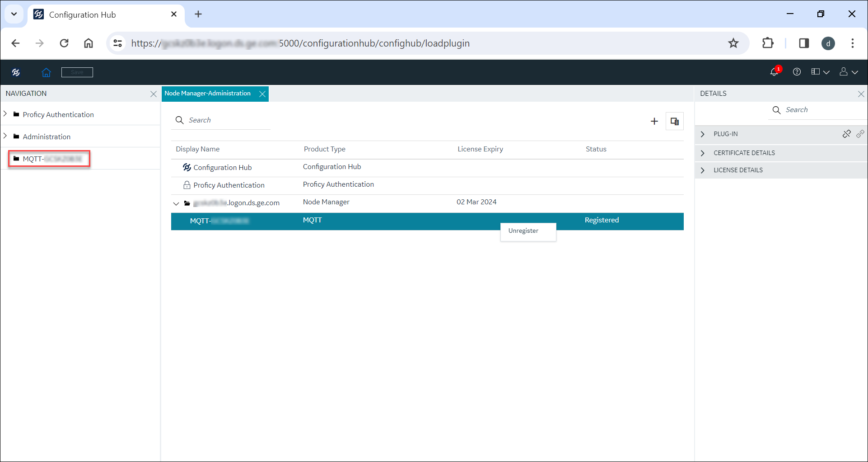This screenshot has height=462, width=868.
Task: Collapse the logon.ds.ge.com node row
Action: tap(176, 203)
